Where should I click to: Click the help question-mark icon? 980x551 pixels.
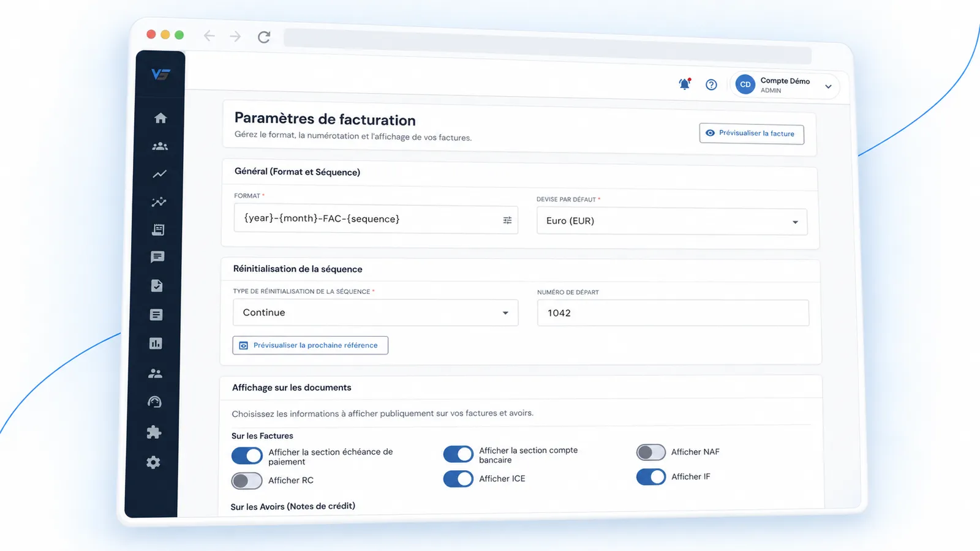pos(711,84)
